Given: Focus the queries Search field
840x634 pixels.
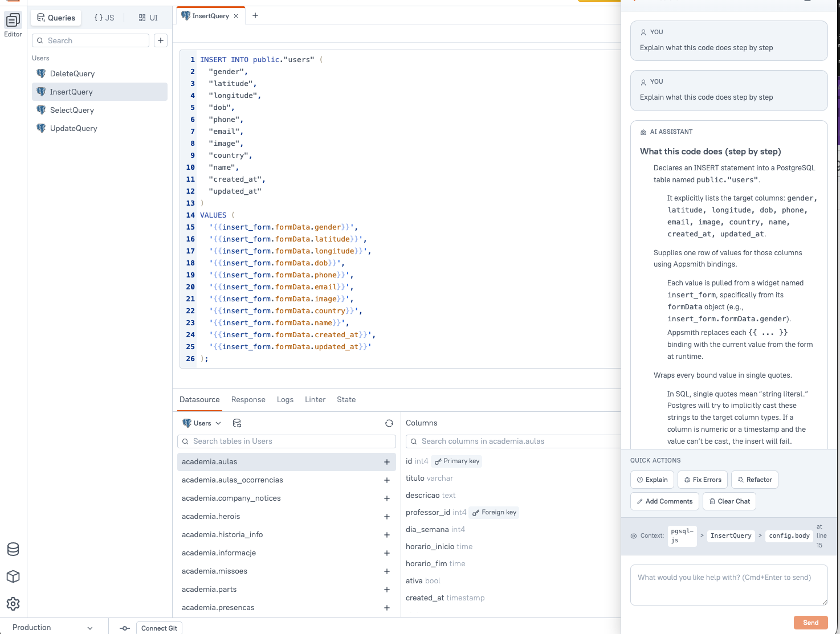Looking at the screenshot, I should pyautogui.click(x=91, y=40).
